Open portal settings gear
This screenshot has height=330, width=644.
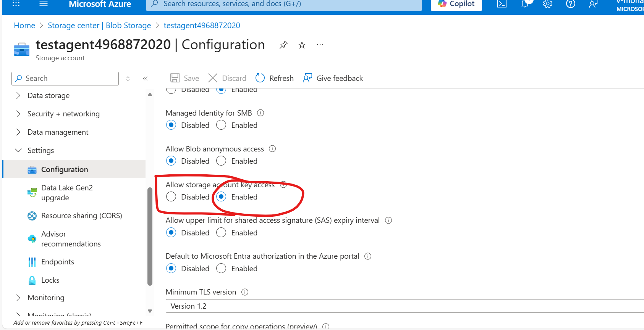[x=548, y=4]
